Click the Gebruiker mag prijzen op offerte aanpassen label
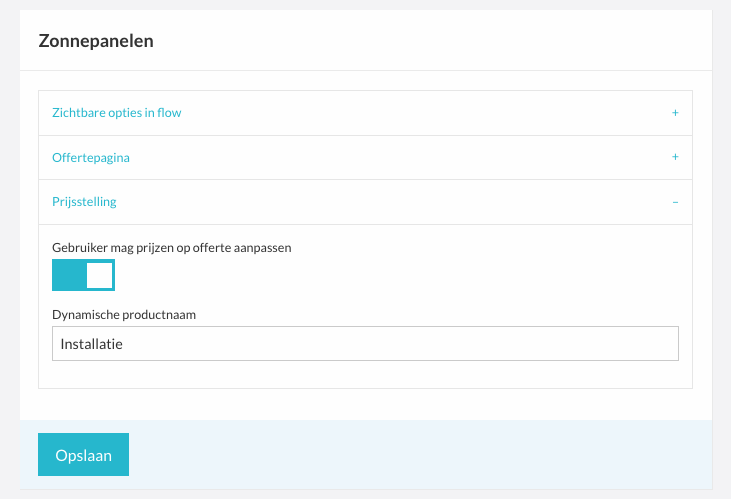 click(172, 248)
